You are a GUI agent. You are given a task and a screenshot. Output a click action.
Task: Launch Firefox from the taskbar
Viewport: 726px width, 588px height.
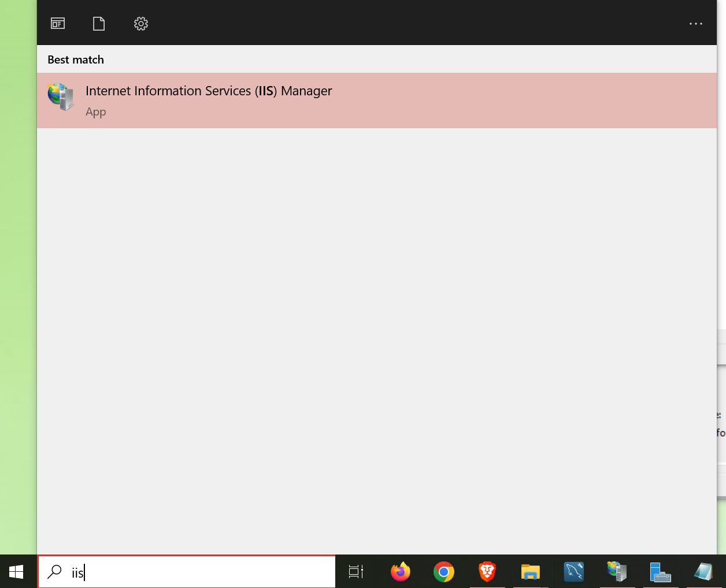click(401, 571)
